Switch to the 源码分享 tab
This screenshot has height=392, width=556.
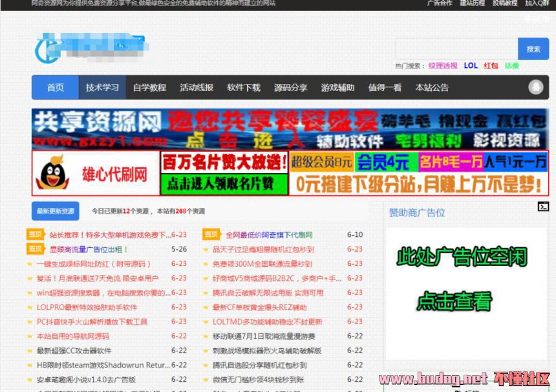290,87
